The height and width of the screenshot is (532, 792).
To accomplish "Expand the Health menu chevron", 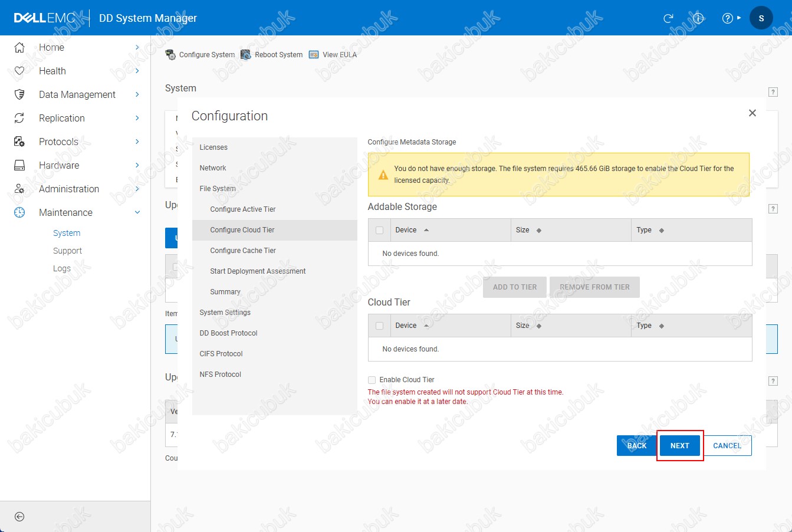I will coord(137,71).
